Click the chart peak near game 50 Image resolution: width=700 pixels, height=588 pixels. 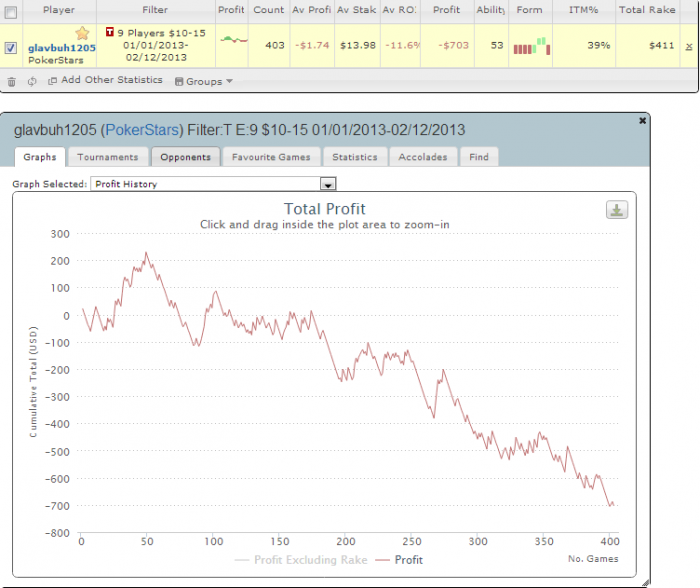146,253
